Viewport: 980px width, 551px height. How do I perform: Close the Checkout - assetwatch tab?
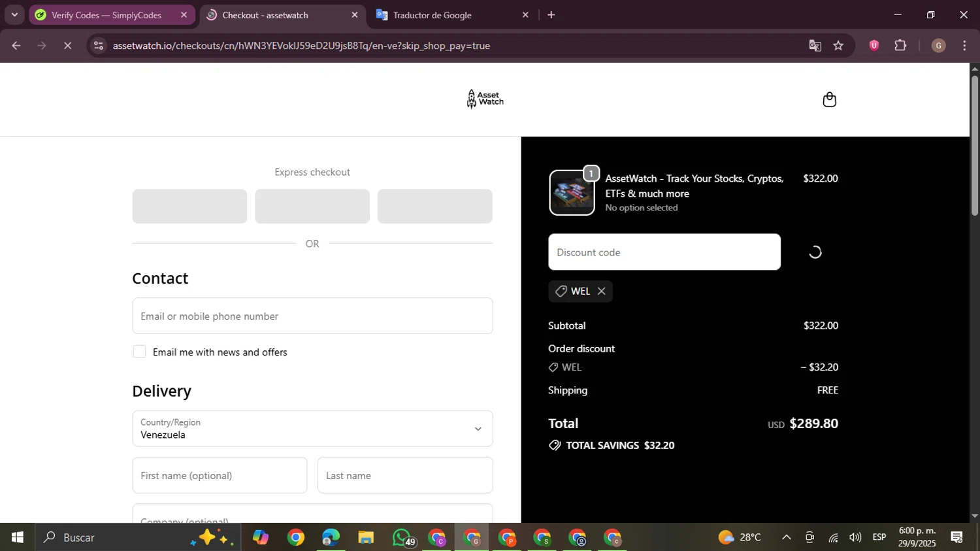coord(355,15)
